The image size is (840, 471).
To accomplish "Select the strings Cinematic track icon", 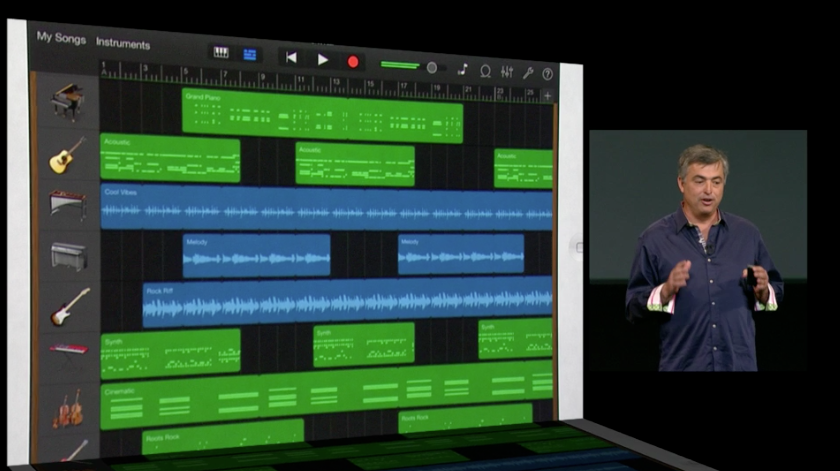I will click(68, 408).
